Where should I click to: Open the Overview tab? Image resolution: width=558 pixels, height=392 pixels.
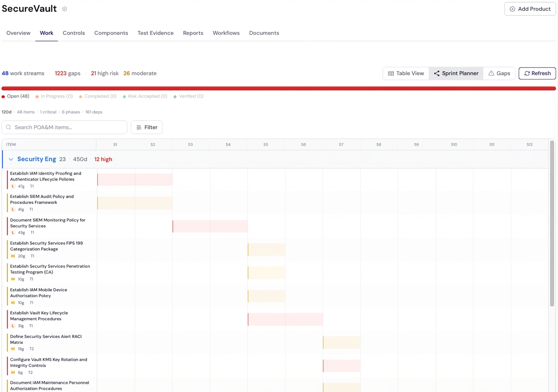tap(19, 33)
